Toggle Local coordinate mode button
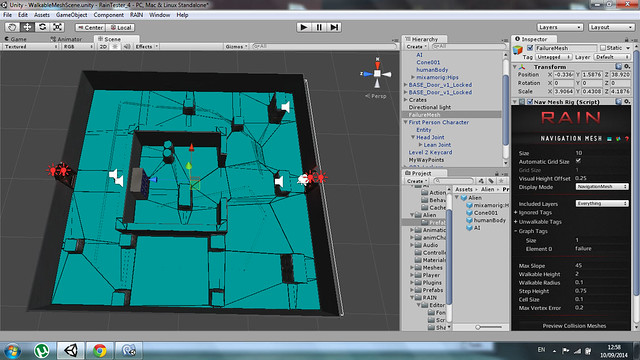640x360 pixels. pos(121,27)
